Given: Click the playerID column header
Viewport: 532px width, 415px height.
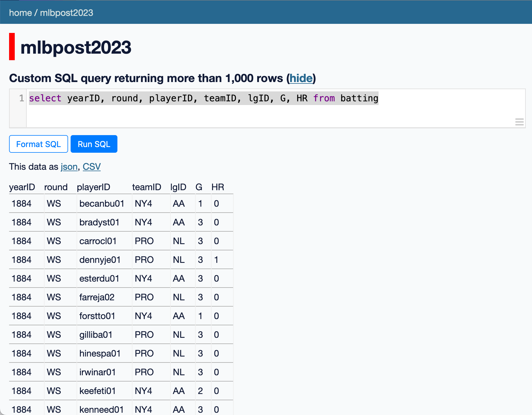Looking at the screenshot, I should (x=93, y=187).
